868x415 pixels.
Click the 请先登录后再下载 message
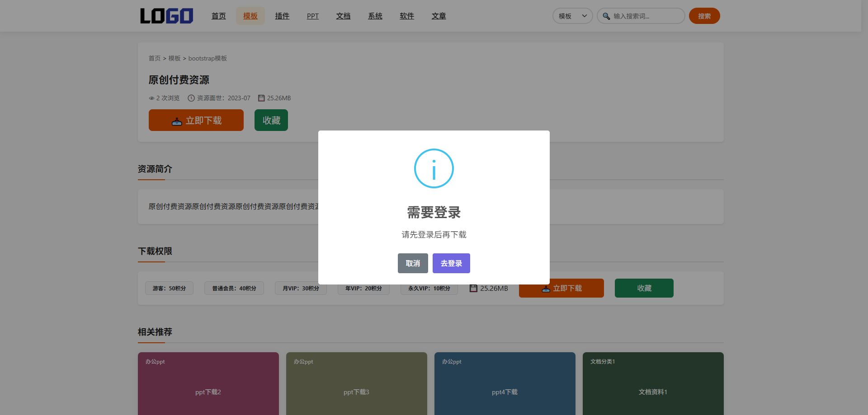point(434,234)
